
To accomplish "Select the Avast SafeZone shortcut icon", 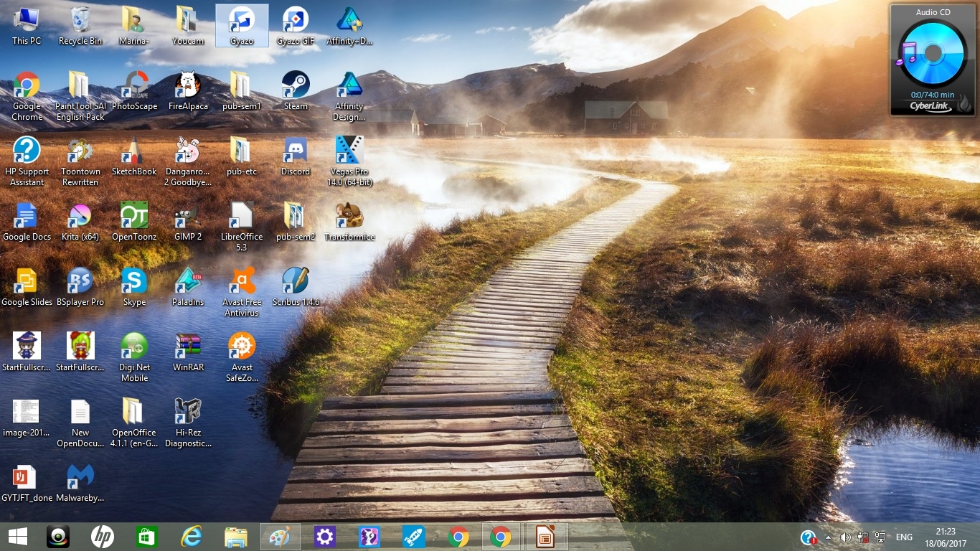I will click(242, 357).
